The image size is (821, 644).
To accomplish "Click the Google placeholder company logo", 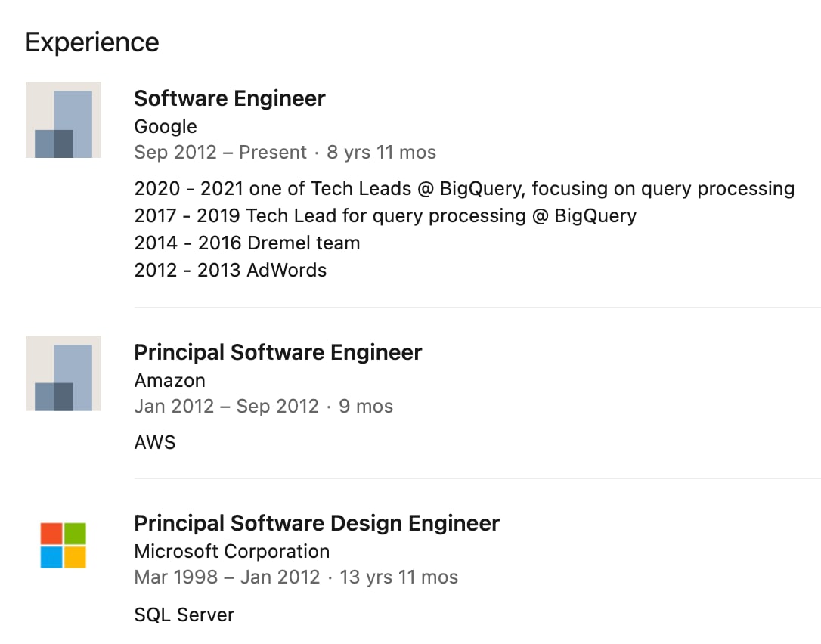I will 63,119.
